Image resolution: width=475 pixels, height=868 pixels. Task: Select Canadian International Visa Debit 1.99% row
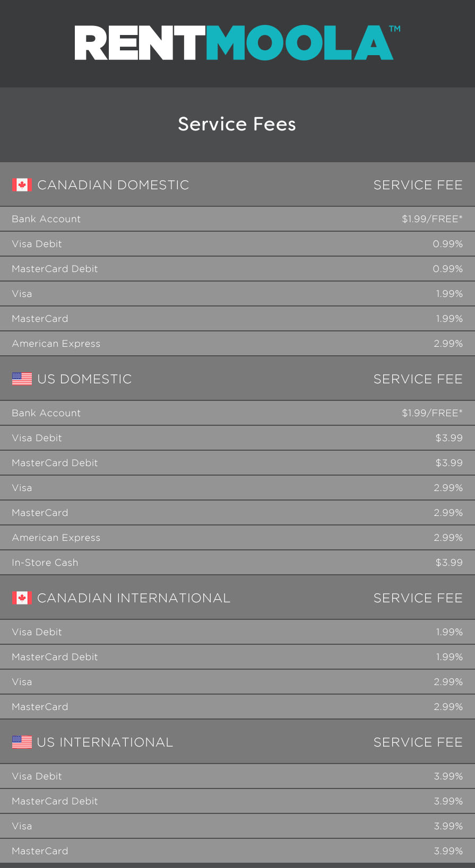pos(237,632)
